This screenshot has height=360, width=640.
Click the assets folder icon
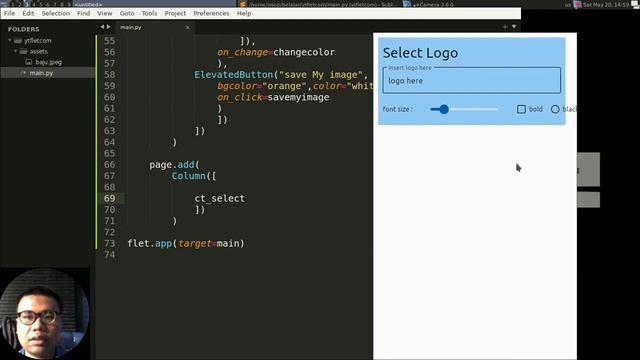point(24,51)
